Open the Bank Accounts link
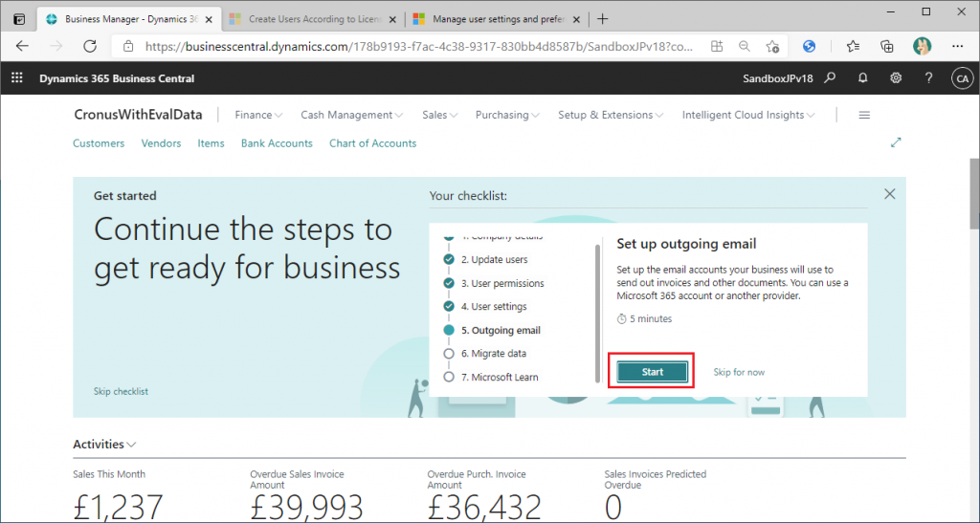980x523 pixels. pos(277,142)
